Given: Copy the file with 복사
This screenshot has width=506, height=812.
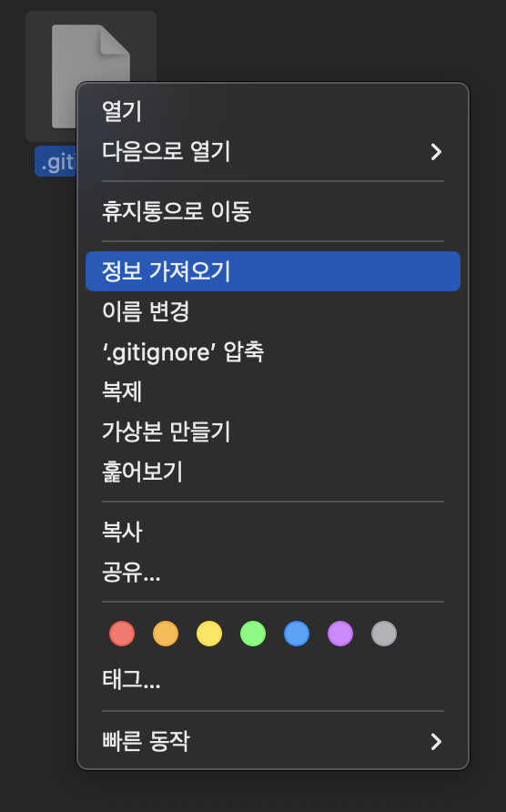Looking at the screenshot, I should [273, 532].
